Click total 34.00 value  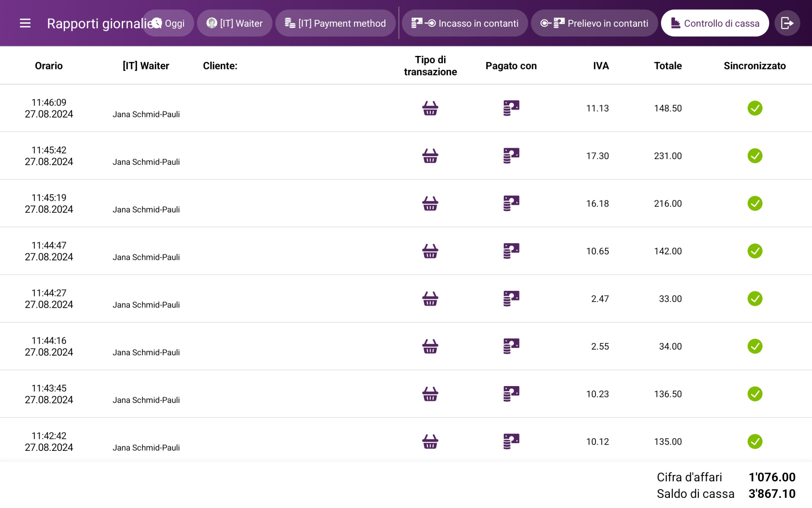pos(670,346)
